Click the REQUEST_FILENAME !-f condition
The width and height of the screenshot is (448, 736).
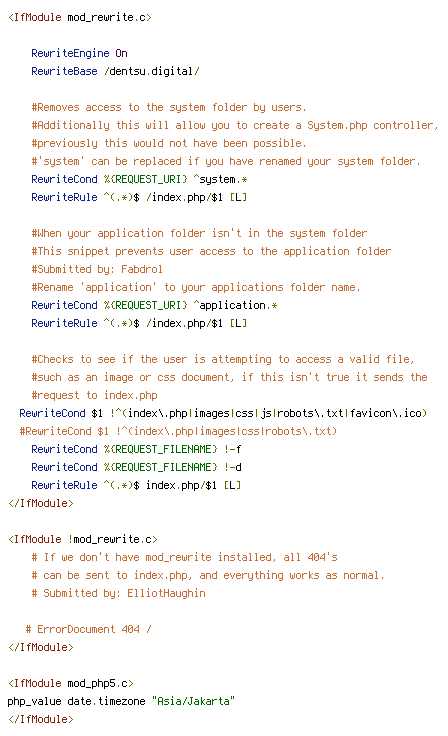click(x=136, y=449)
